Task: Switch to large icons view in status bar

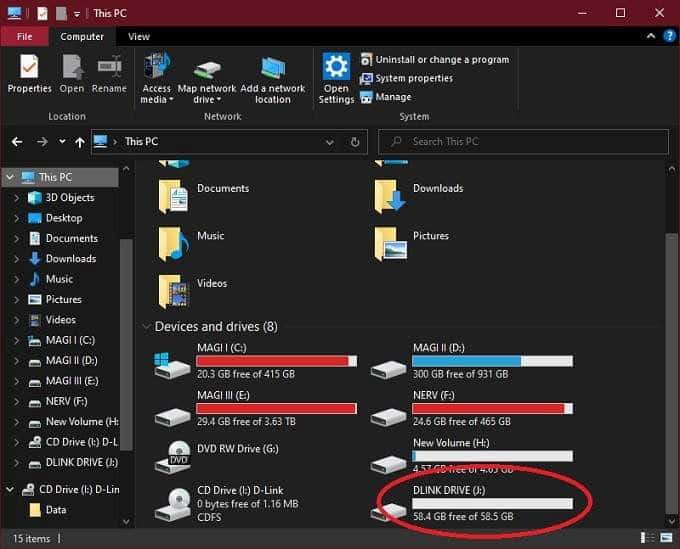Action: pyautogui.click(x=666, y=538)
